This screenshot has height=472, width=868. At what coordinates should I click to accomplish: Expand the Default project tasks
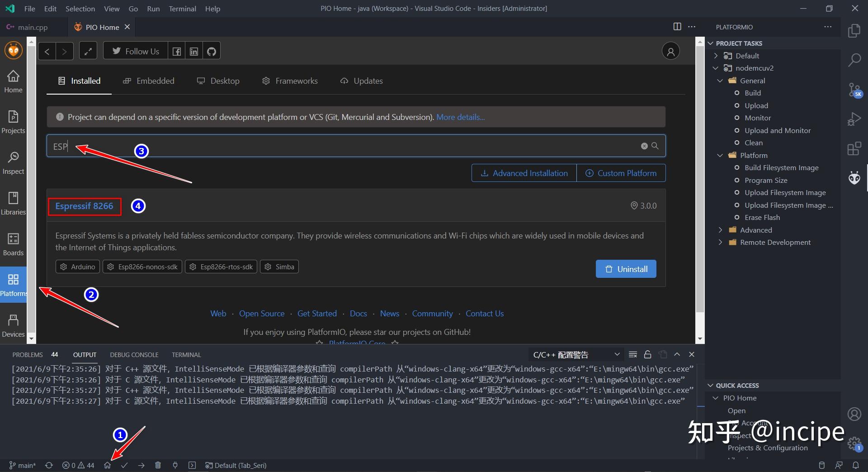[716, 56]
